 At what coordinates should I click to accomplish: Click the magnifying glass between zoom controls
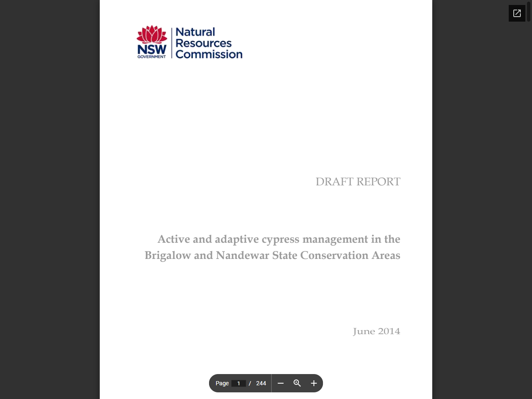tap(297, 383)
